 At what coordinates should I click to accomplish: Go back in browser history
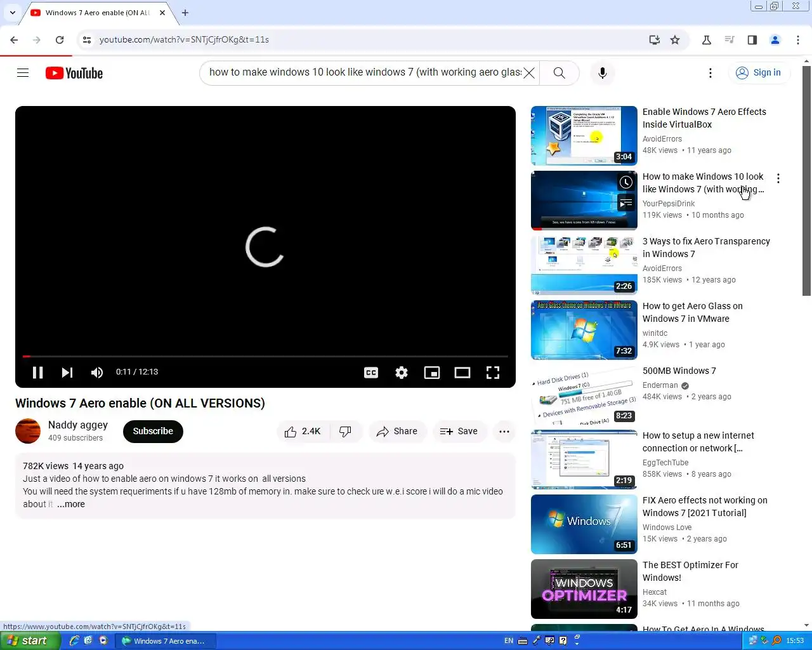(x=14, y=40)
